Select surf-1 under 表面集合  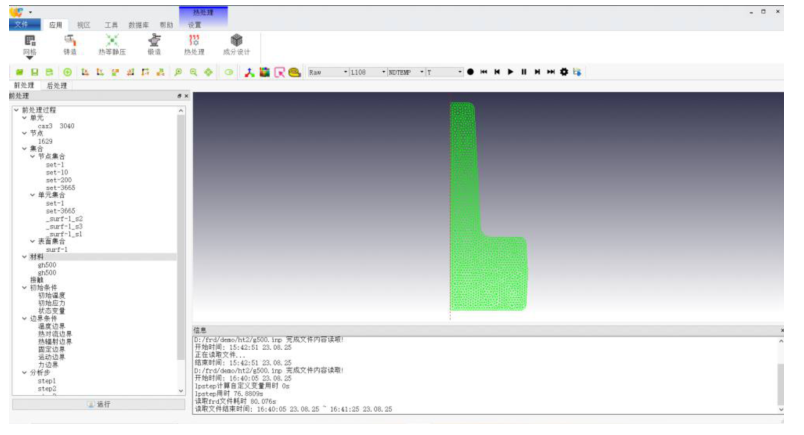pos(57,249)
